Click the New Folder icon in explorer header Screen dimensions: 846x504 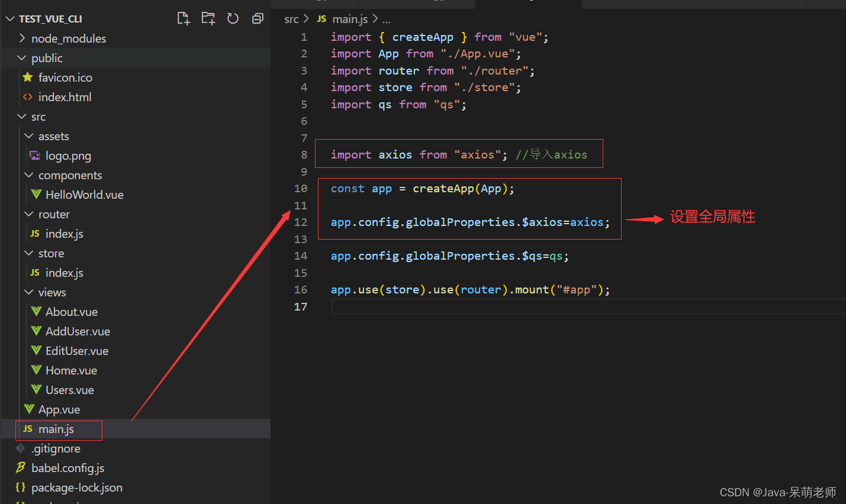click(x=208, y=18)
